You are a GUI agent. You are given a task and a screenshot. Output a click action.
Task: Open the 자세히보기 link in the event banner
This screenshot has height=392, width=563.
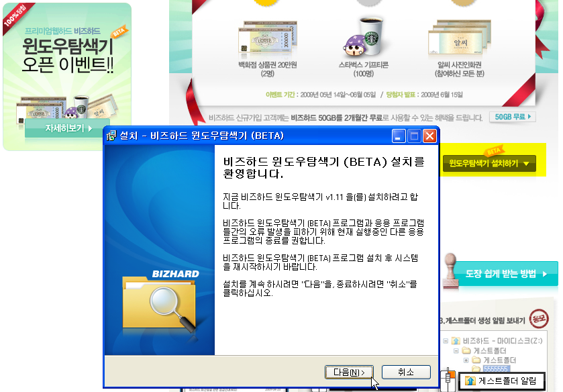68,128
